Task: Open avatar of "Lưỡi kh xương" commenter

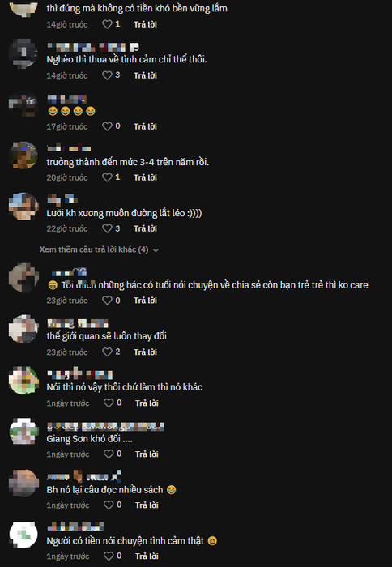Action: (23, 207)
